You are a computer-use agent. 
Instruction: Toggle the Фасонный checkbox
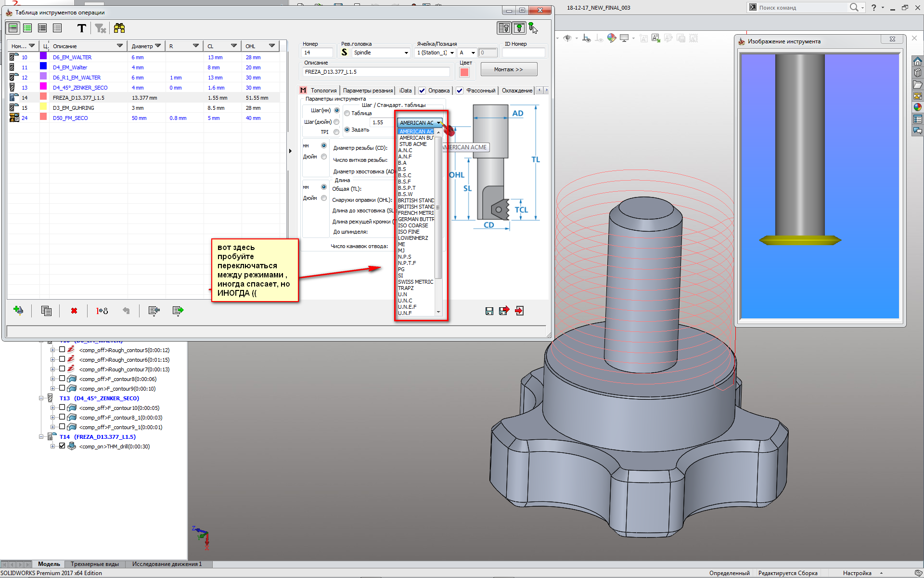(460, 91)
